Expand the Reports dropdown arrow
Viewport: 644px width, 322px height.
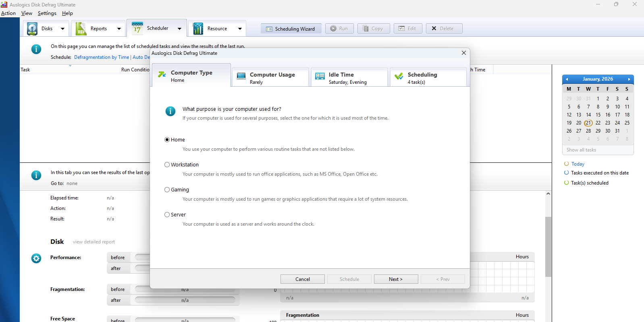(119, 29)
